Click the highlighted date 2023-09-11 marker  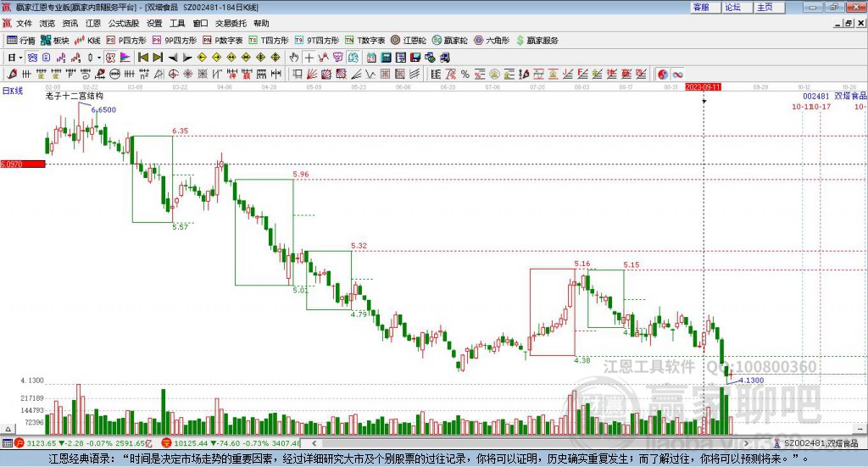coord(703,87)
